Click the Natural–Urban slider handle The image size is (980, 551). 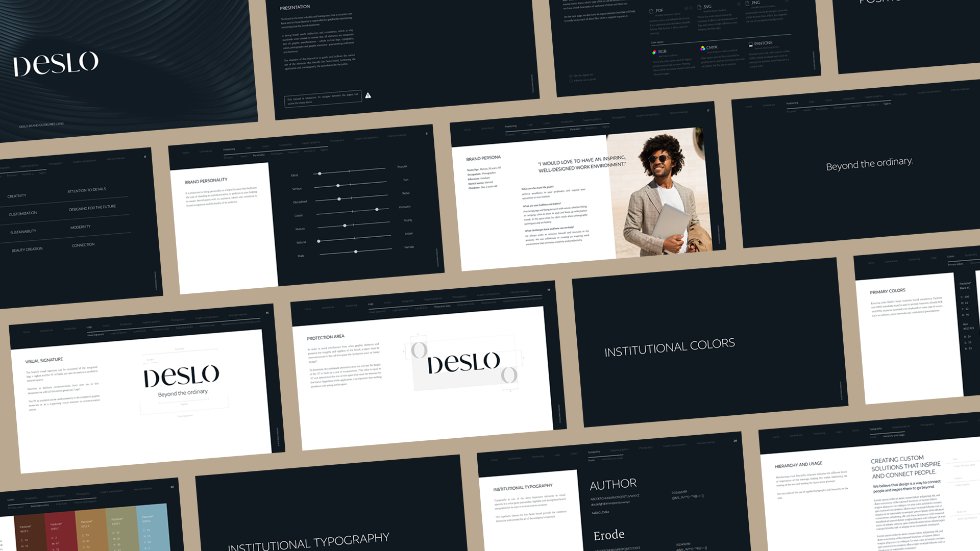click(x=318, y=241)
